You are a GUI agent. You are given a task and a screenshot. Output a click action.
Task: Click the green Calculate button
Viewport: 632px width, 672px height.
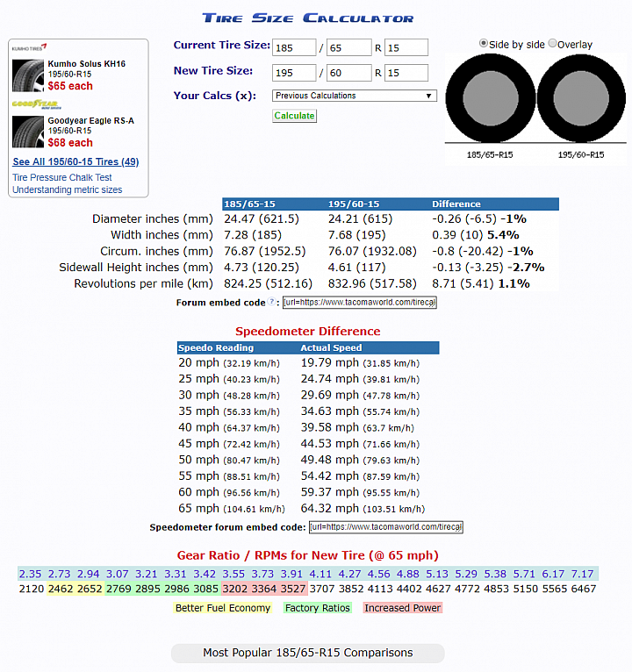(294, 116)
